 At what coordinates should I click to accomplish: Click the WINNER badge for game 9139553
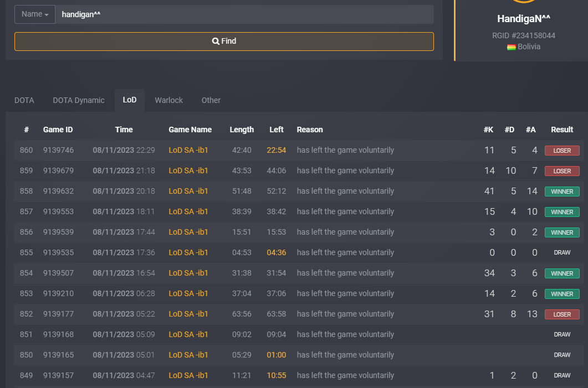(x=562, y=212)
